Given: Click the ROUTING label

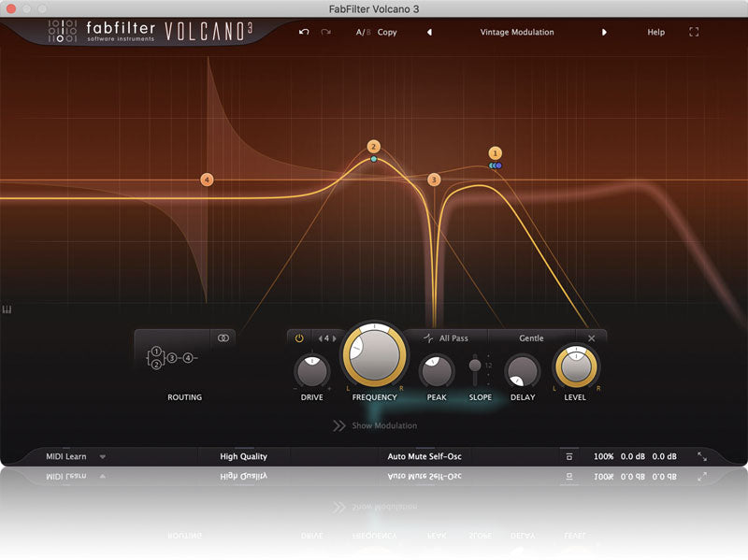Looking at the screenshot, I should tap(184, 397).
